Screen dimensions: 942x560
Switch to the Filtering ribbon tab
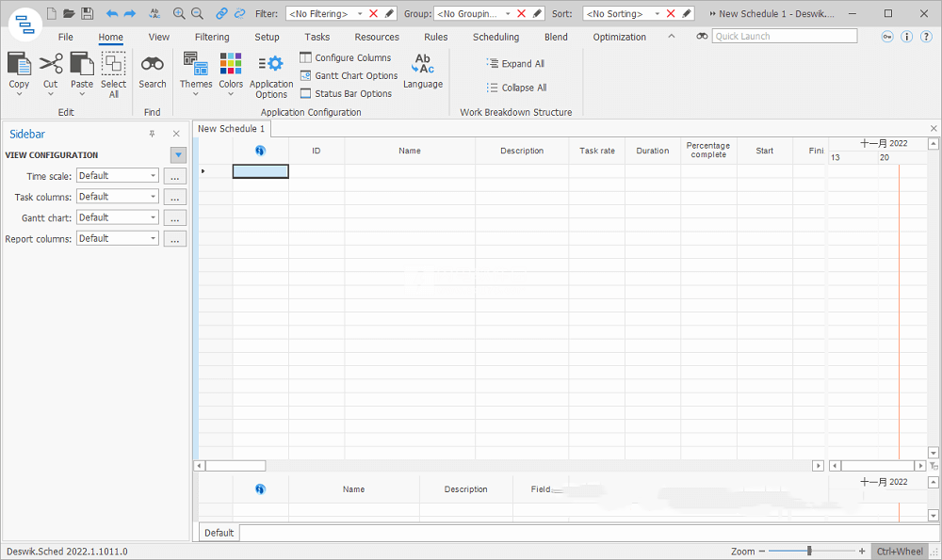212,37
